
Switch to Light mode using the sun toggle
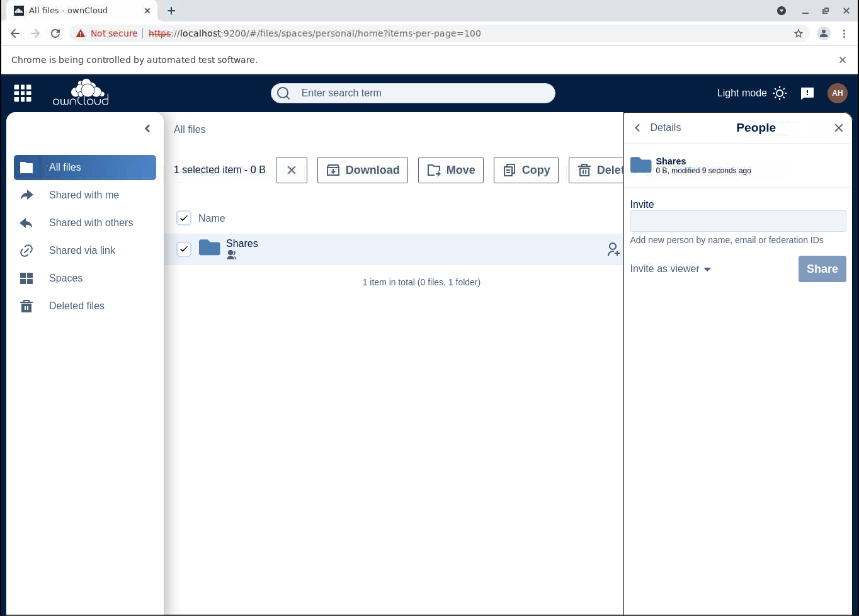[x=780, y=93]
